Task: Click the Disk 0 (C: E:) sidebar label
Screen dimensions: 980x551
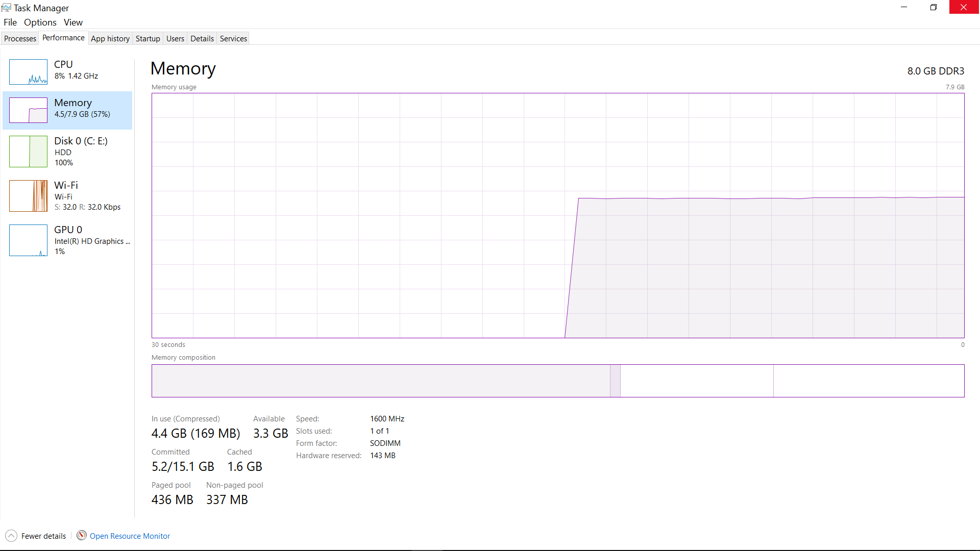Action: (81, 141)
